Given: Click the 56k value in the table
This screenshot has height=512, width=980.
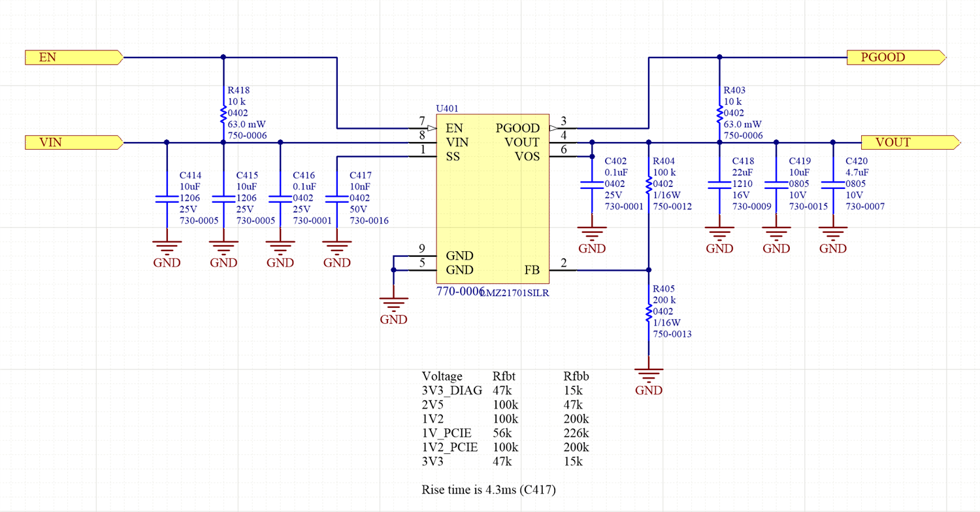Looking at the screenshot, I should tap(502, 433).
